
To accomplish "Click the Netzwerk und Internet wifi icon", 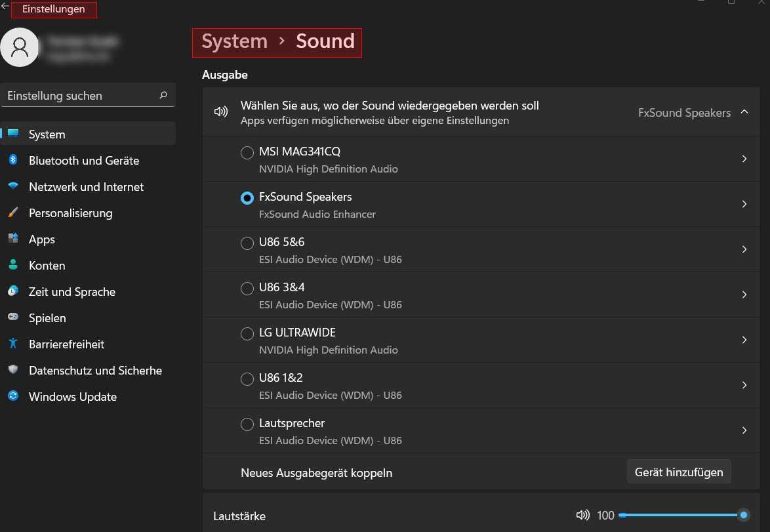I will (13, 186).
